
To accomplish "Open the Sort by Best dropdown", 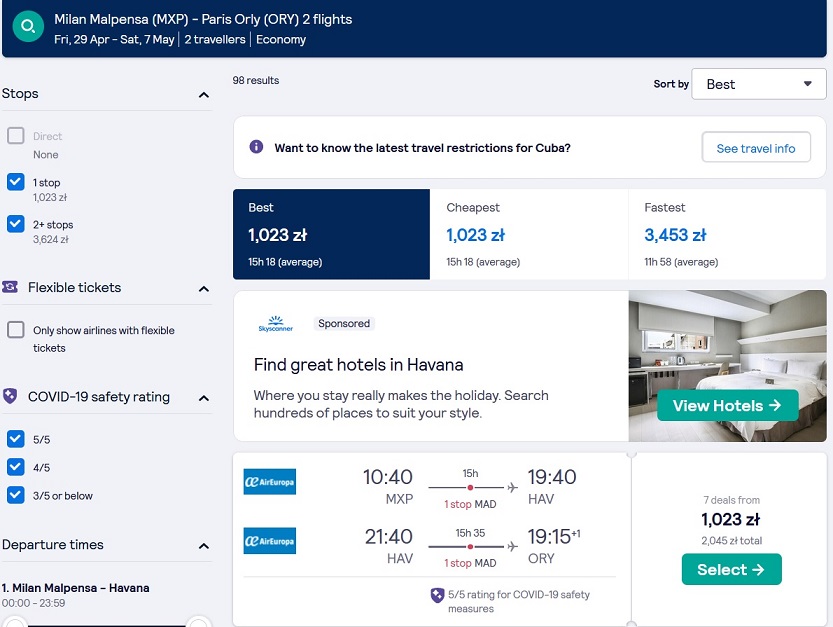I will tap(758, 84).
